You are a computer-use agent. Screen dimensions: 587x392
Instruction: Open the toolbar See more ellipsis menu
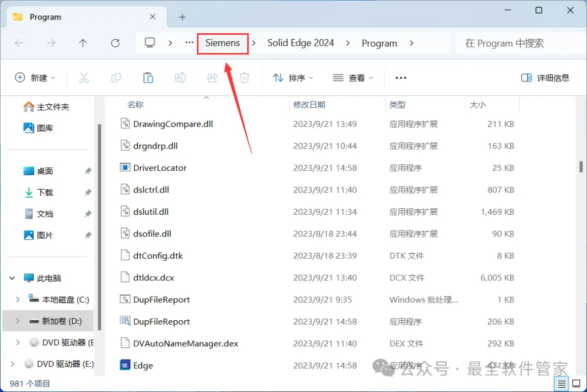401,78
